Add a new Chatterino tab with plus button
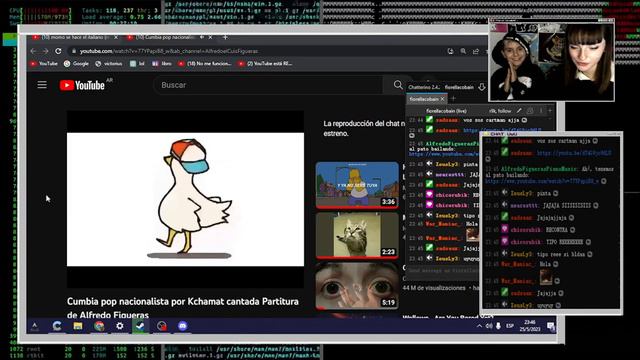Image resolution: width=640 pixels, height=360 pixels. click(x=453, y=99)
